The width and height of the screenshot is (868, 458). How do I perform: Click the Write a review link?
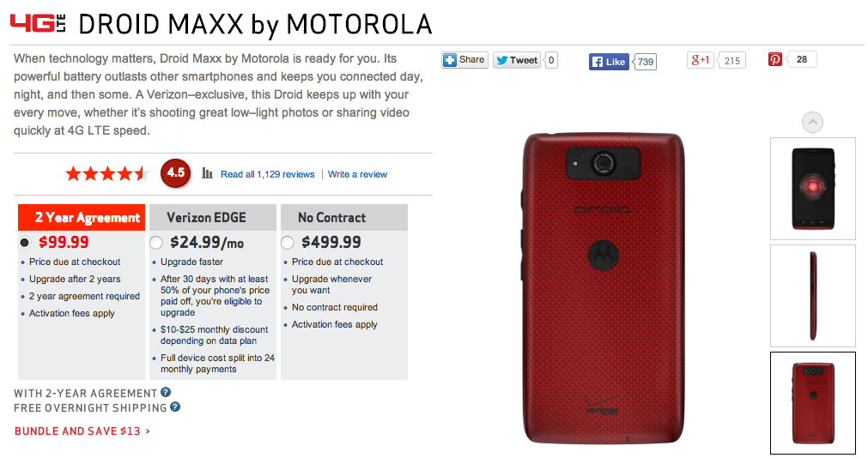(358, 174)
